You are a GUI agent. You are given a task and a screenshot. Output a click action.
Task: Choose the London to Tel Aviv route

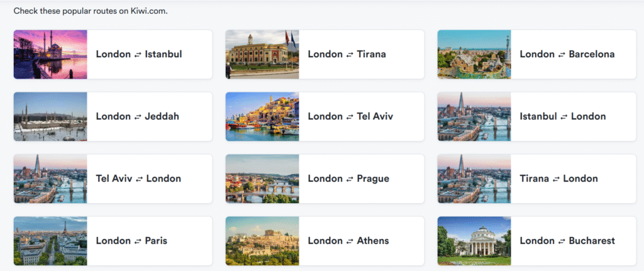coord(350,116)
